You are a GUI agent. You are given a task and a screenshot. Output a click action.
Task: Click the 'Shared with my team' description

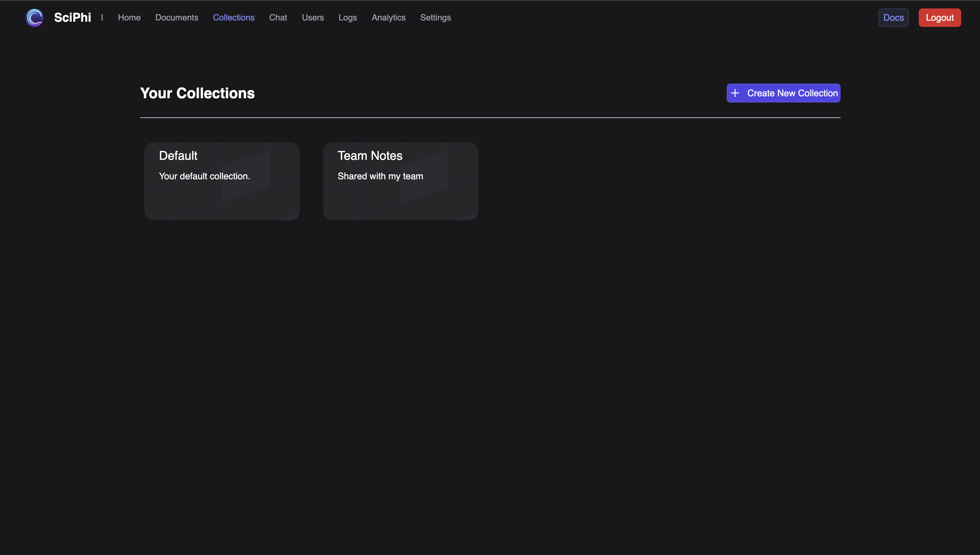380,176
